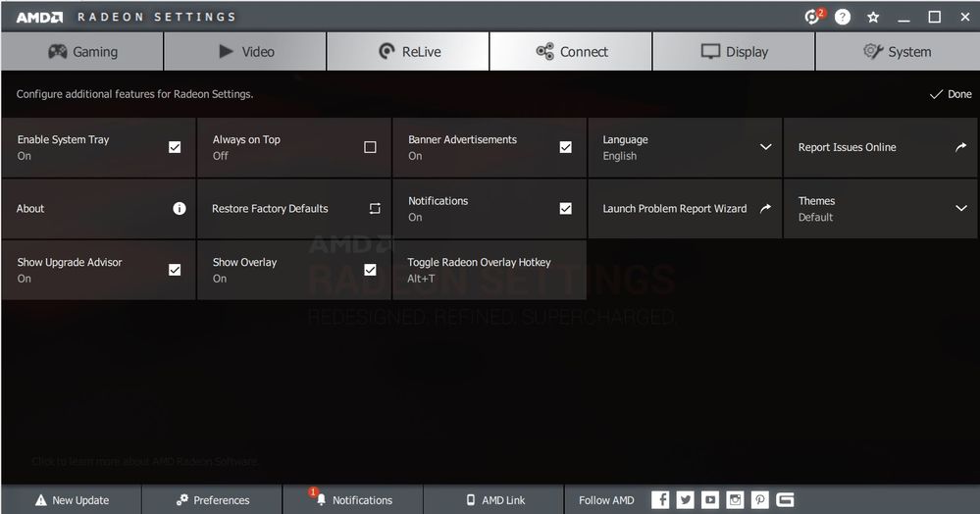The height and width of the screenshot is (514, 980).
Task: Uncheck the Show Upgrade Advisor checkbox
Action: [175, 270]
